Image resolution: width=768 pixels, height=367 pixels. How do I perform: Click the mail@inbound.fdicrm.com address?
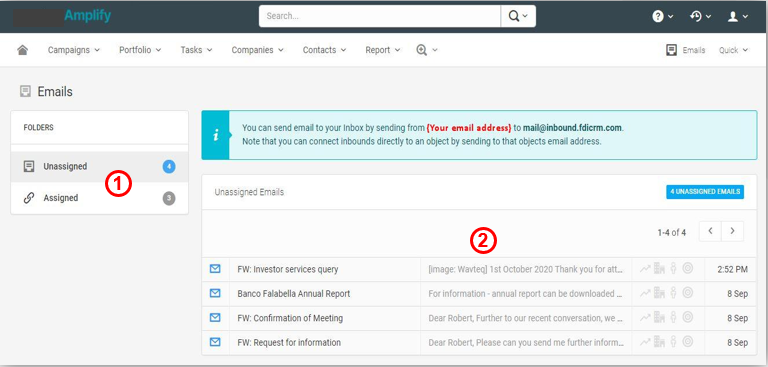coord(573,128)
